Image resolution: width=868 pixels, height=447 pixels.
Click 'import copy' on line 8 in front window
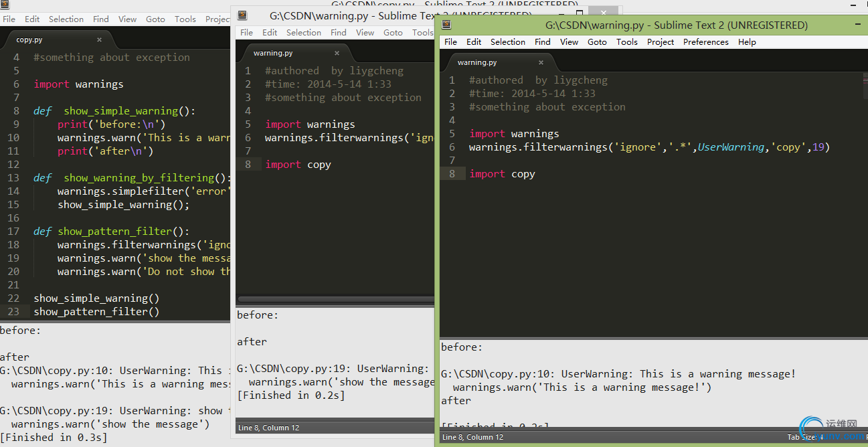(502, 174)
